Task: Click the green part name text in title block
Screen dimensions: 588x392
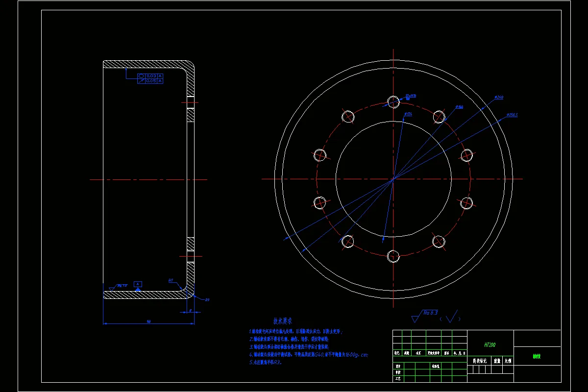Action: click(537, 357)
